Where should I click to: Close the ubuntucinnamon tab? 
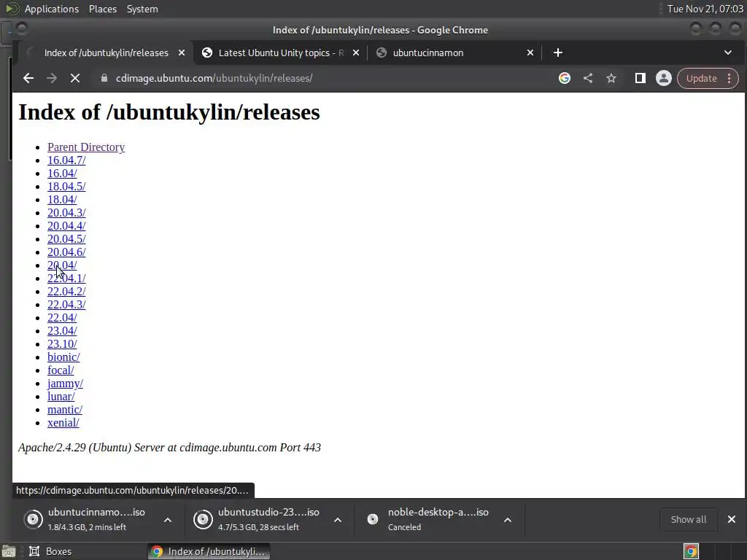[x=530, y=52]
